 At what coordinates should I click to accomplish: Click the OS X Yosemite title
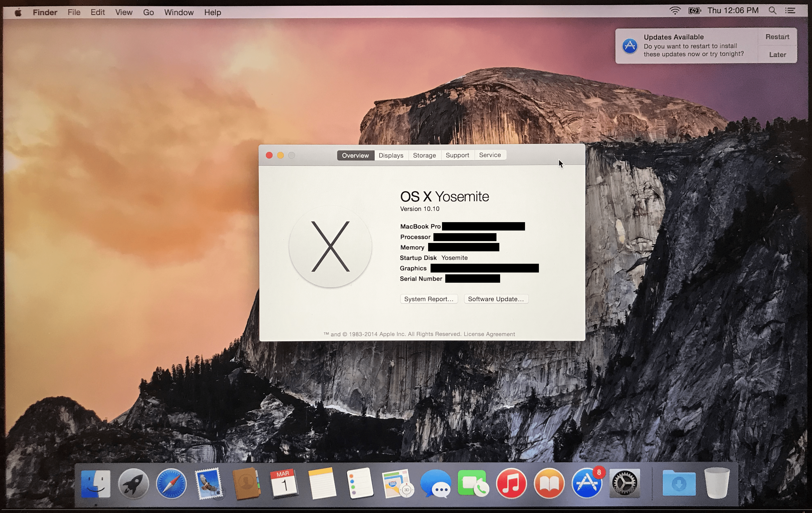point(444,196)
